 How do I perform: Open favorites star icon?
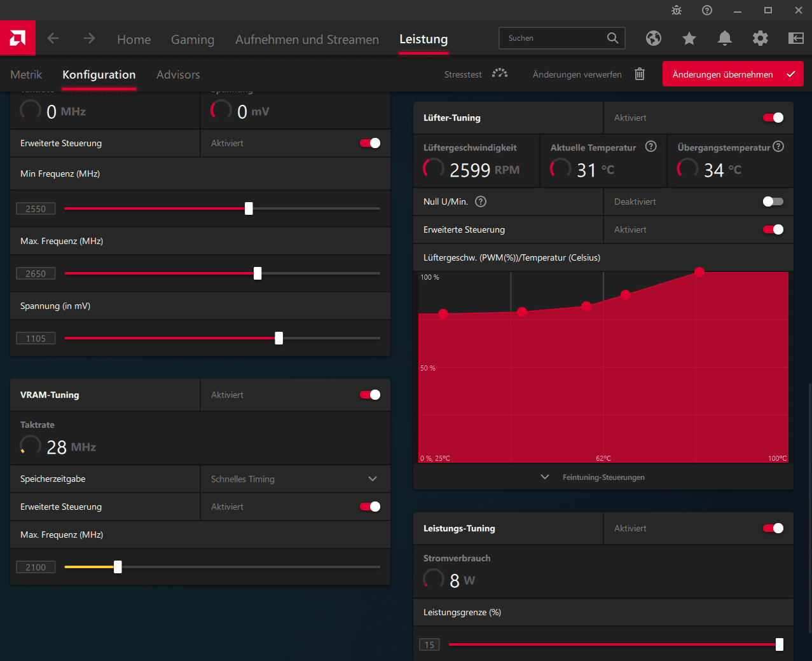click(x=689, y=39)
